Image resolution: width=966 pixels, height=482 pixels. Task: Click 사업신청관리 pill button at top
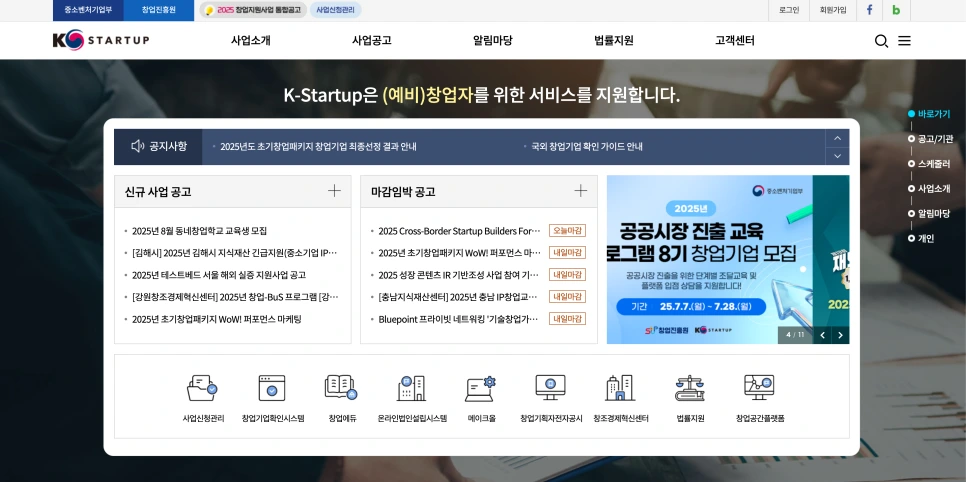coord(335,10)
